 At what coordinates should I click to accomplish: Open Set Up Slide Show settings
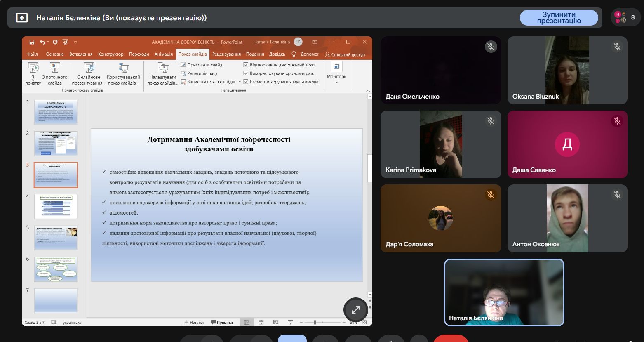(162, 74)
